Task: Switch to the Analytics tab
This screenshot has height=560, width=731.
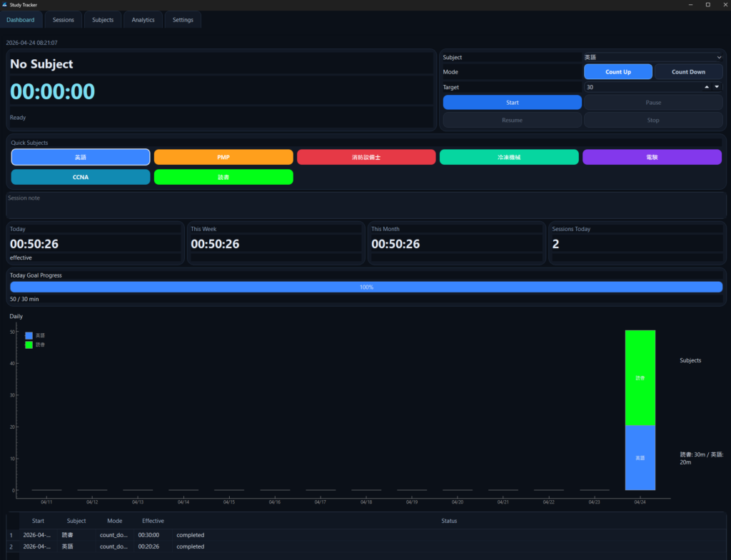Action: pyautogui.click(x=143, y=20)
